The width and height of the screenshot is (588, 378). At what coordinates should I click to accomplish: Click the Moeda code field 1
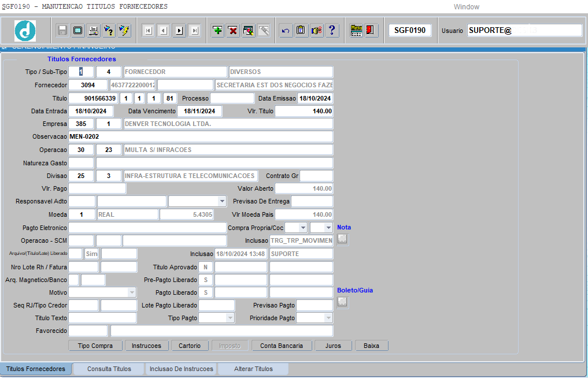click(82, 214)
